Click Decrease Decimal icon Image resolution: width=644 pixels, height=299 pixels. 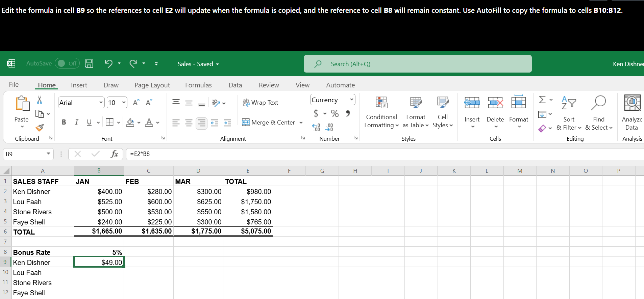point(329,127)
